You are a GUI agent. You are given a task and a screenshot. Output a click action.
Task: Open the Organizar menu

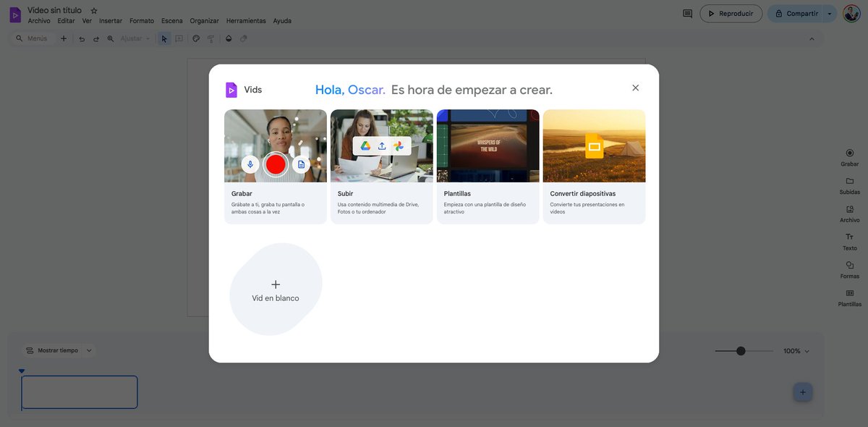coord(205,21)
